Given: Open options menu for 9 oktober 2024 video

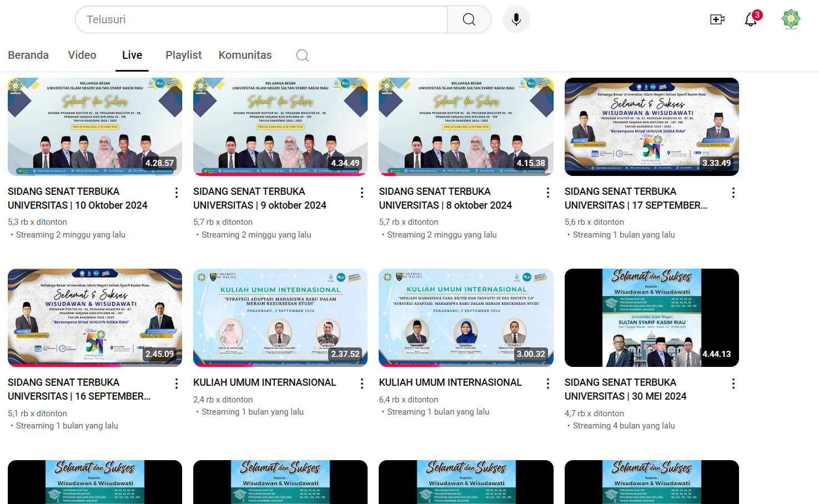Looking at the screenshot, I should [x=362, y=193].
